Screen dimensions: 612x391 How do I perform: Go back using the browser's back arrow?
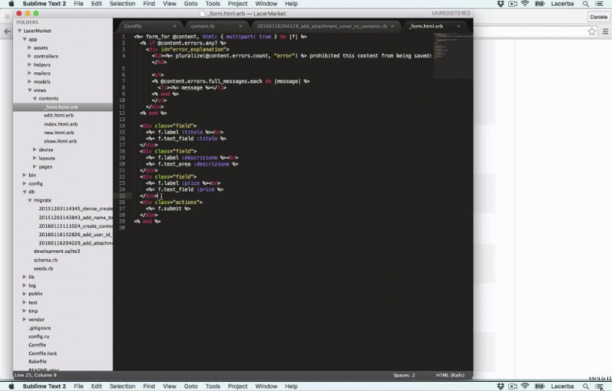click(x=7, y=31)
